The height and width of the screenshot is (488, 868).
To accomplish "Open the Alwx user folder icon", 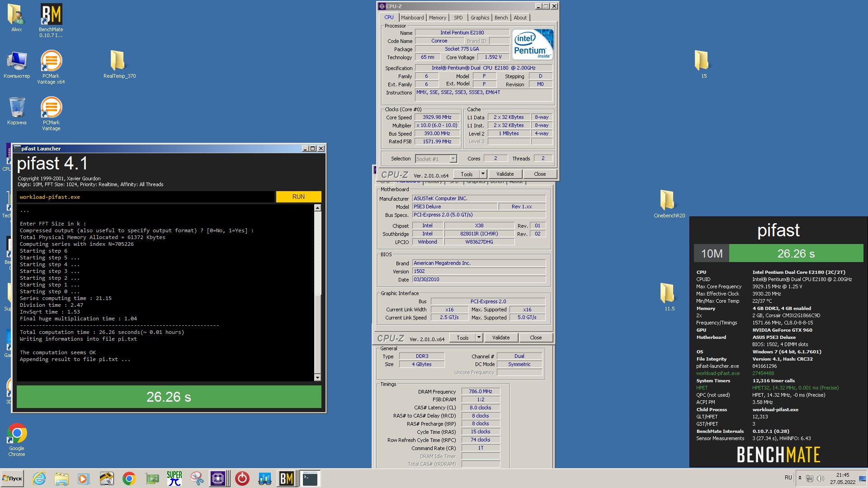I will [x=16, y=18].
